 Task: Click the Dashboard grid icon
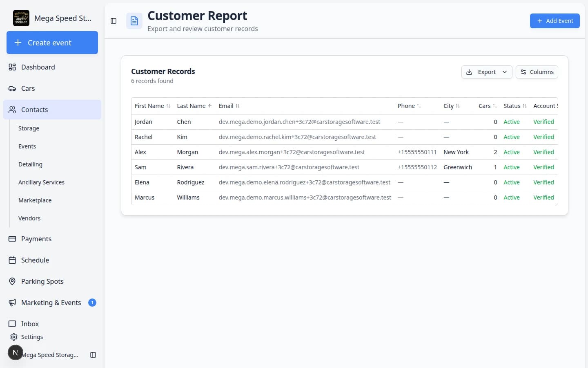click(x=12, y=67)
